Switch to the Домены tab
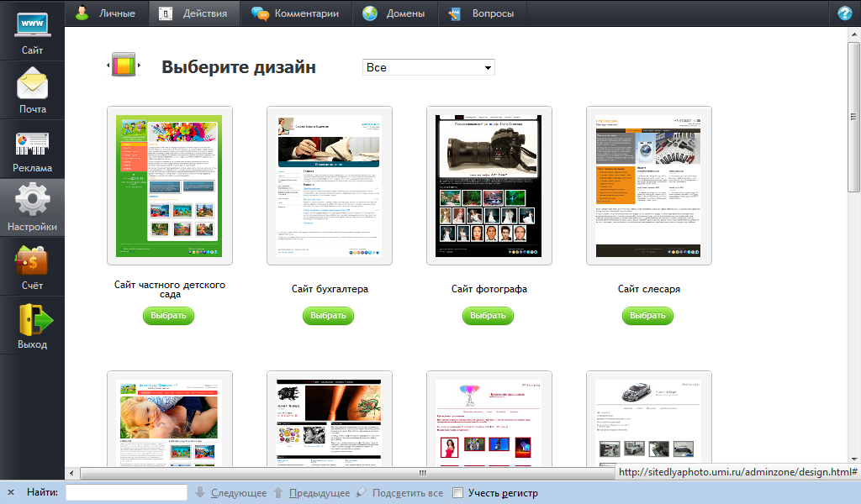This screenshot has width=861, height=504. 394,13
